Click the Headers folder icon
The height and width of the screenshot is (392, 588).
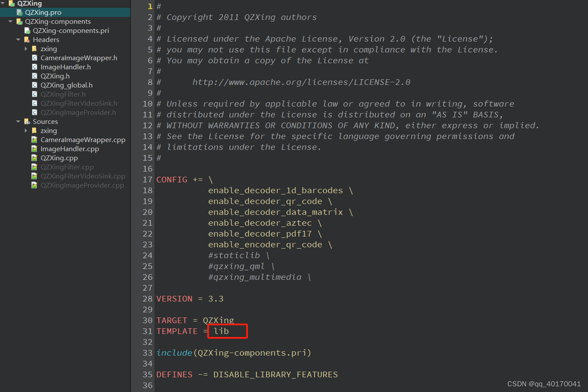pyautogui.click(x=27, y=40)
